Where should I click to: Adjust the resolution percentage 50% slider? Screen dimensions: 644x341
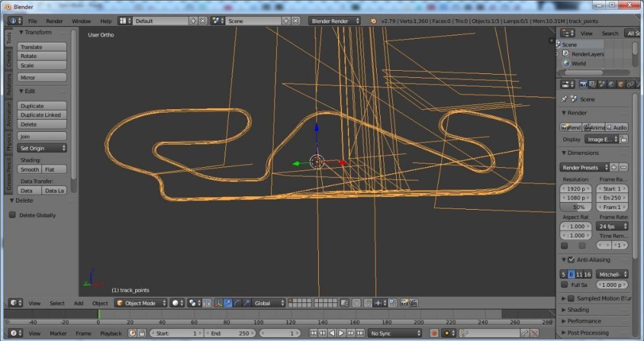tap(576, 207)
